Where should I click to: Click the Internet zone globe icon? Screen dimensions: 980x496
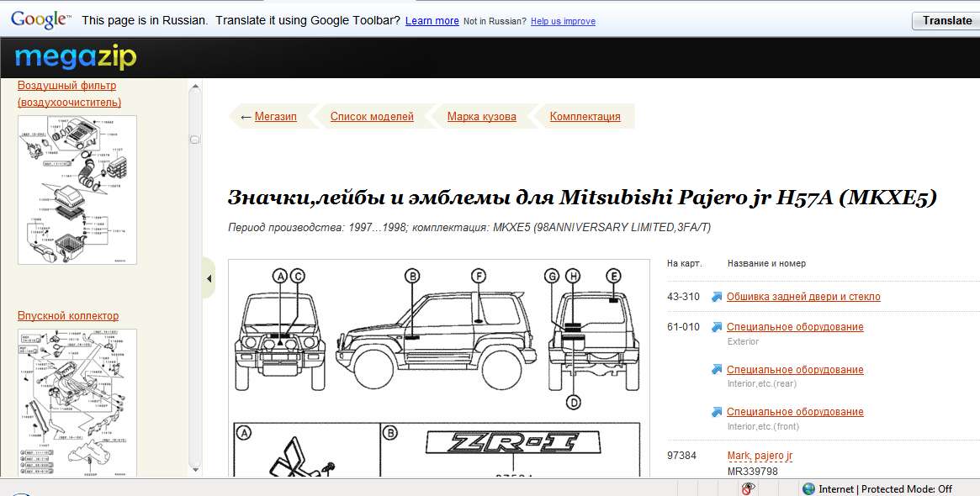[x=808, y=488]
